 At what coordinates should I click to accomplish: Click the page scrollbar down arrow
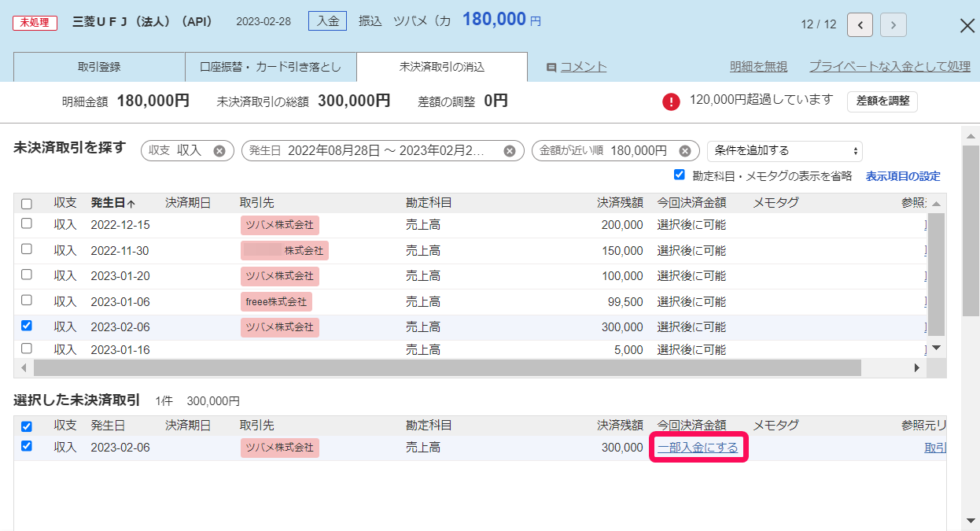971,522
